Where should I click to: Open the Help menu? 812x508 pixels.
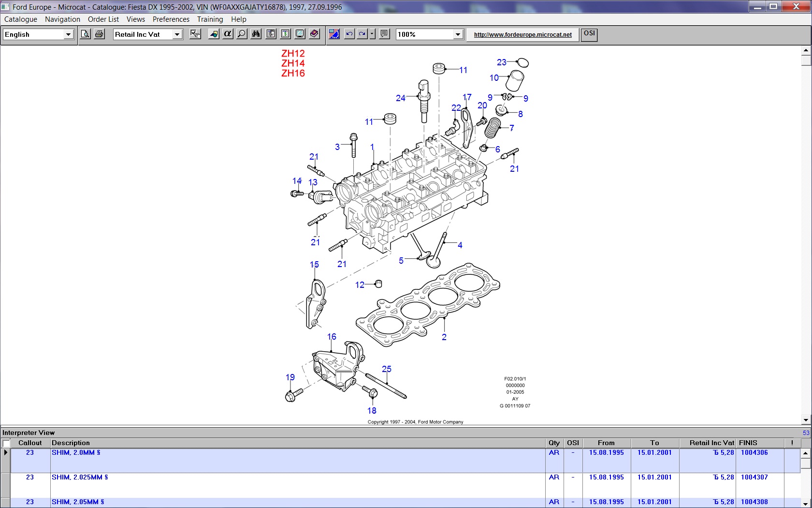point(239,19)
